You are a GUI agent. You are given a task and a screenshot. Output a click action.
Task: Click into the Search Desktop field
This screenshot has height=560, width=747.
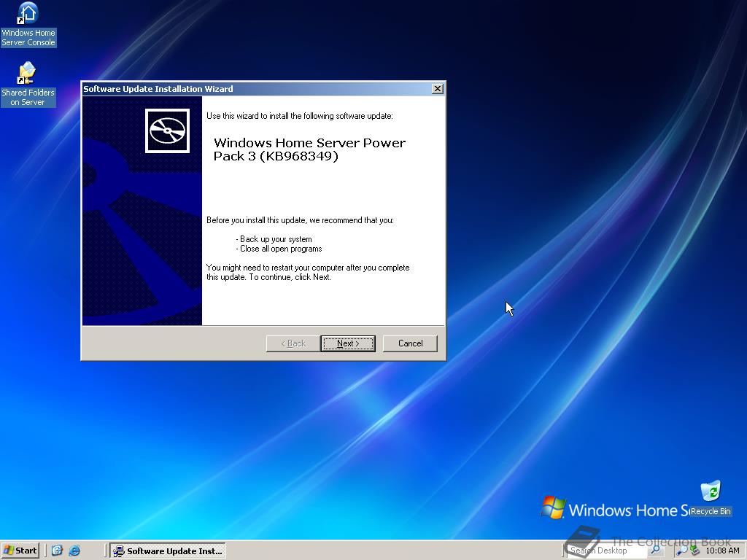pyautogui.click(x=608, y=550)
